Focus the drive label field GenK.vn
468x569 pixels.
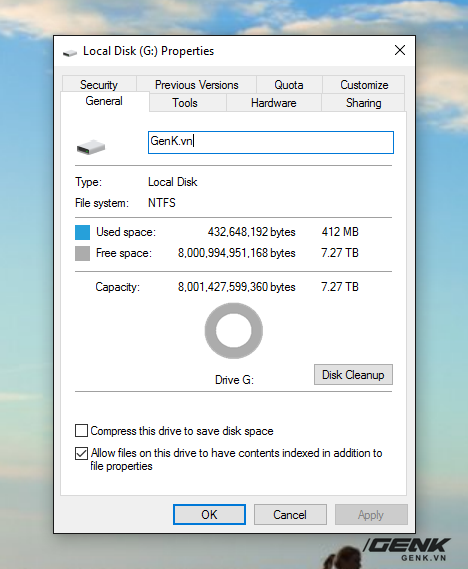(x=271, y=142)
